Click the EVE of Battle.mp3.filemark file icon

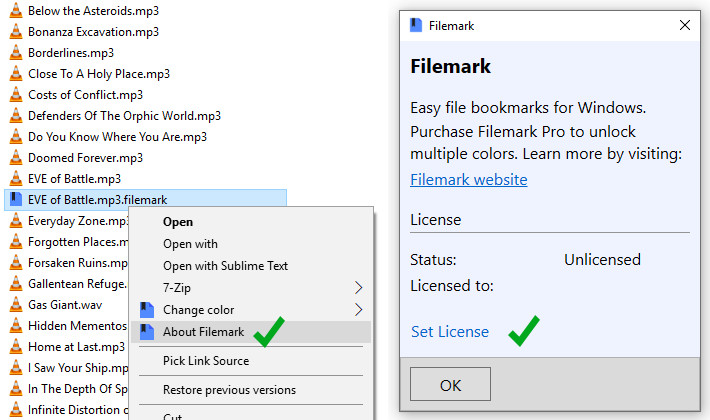[16, 200]
